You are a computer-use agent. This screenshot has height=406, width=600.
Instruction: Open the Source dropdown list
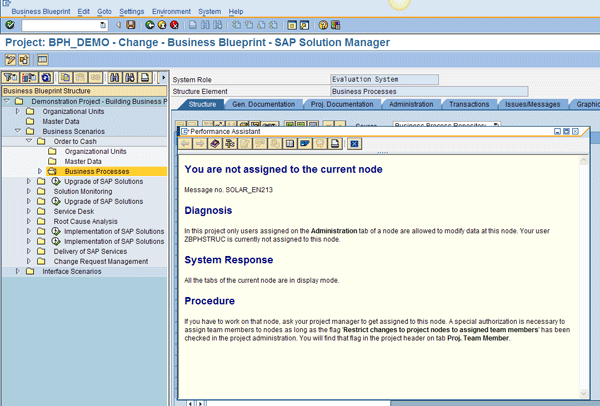[x=497, y=126]
